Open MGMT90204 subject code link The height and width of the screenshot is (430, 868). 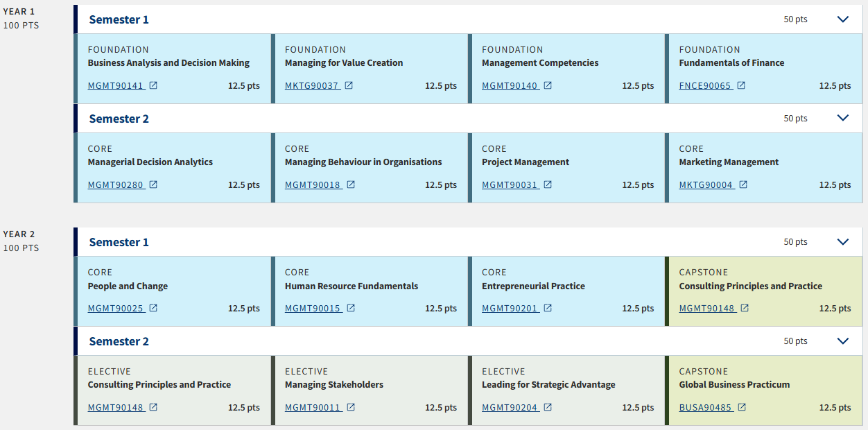pyautogui.click(x=510, y=408)
